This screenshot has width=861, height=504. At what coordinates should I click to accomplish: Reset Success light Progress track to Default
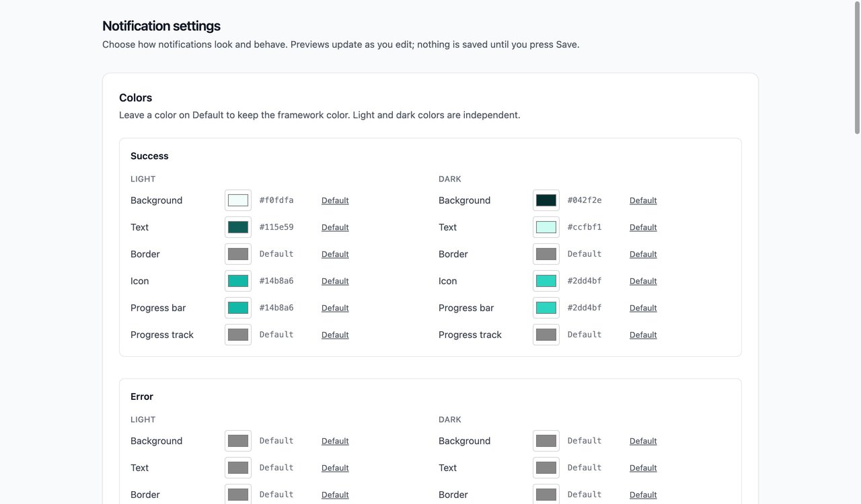click(335, 335)
